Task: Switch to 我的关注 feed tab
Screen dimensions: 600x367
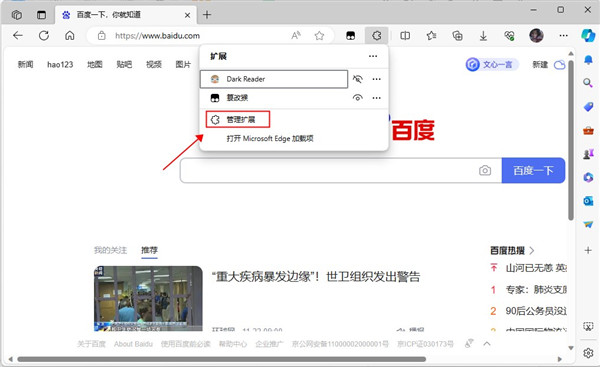Action: pos(110,250)
